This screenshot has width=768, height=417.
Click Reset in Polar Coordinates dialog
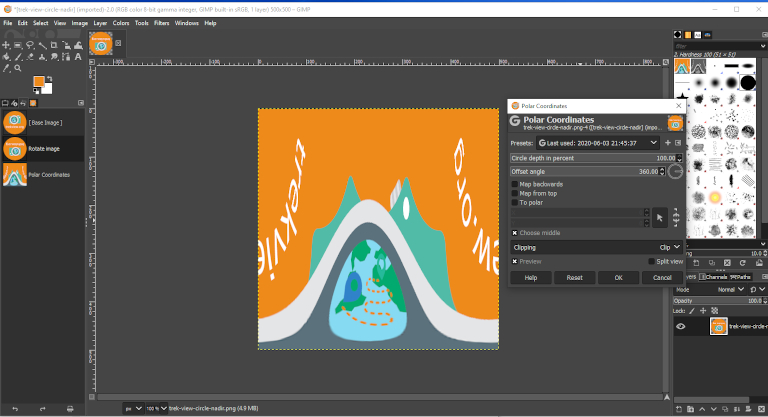(575, 278)
